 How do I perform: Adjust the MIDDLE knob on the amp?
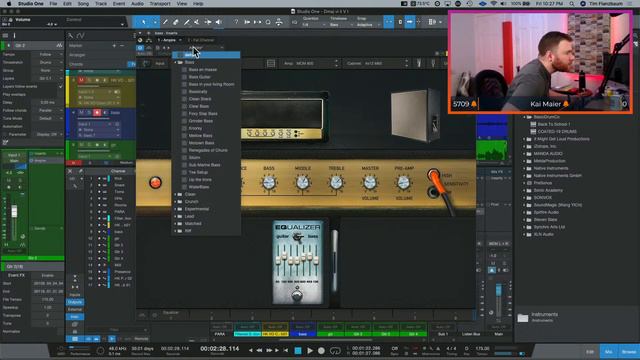[302, 182]
